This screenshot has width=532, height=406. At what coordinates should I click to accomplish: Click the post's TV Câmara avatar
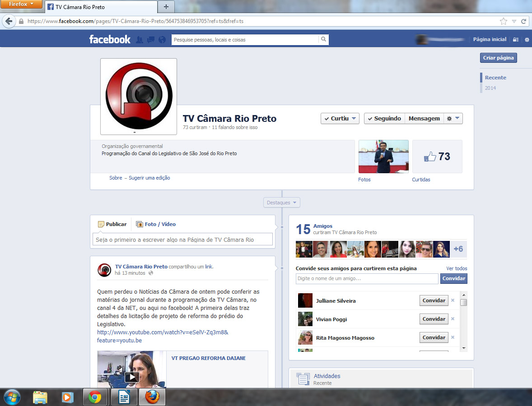tap(104, 270)
